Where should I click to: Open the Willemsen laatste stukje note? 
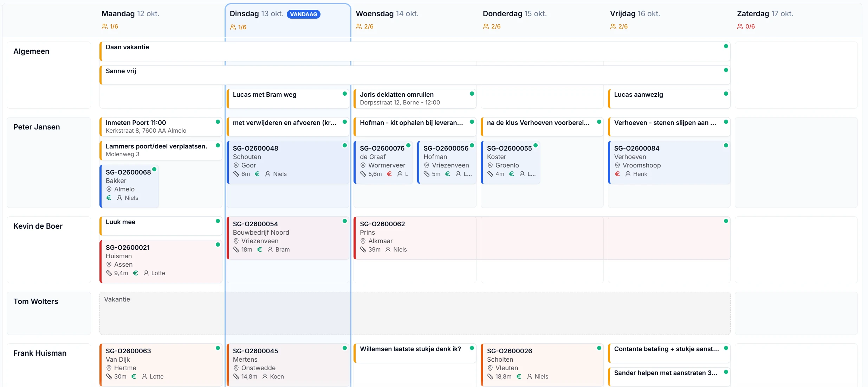coord(415,353)
